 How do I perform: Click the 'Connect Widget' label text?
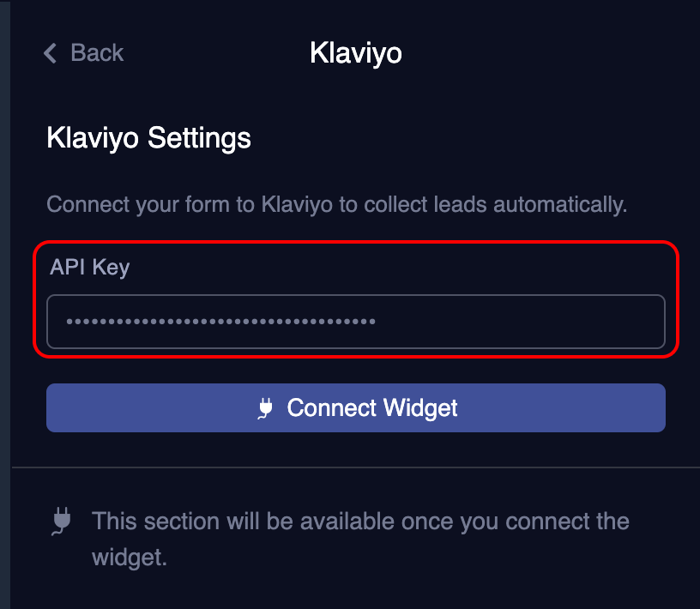pos(372,408)
